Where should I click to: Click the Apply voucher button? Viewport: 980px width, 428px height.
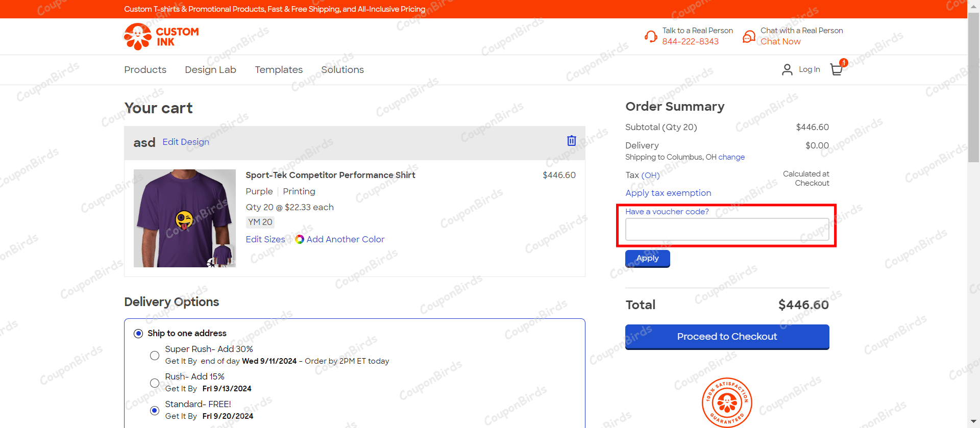click(648, 259)
